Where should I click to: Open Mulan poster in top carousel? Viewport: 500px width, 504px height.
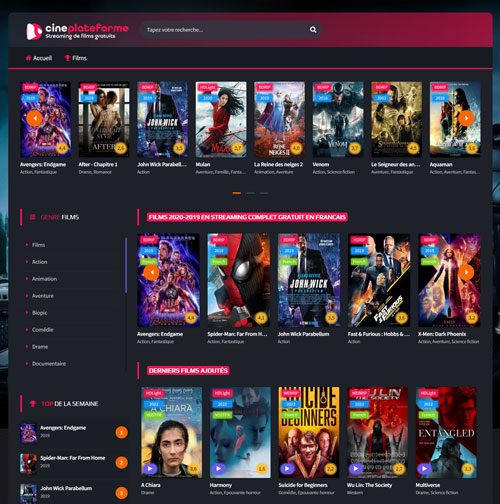point(221,119)
